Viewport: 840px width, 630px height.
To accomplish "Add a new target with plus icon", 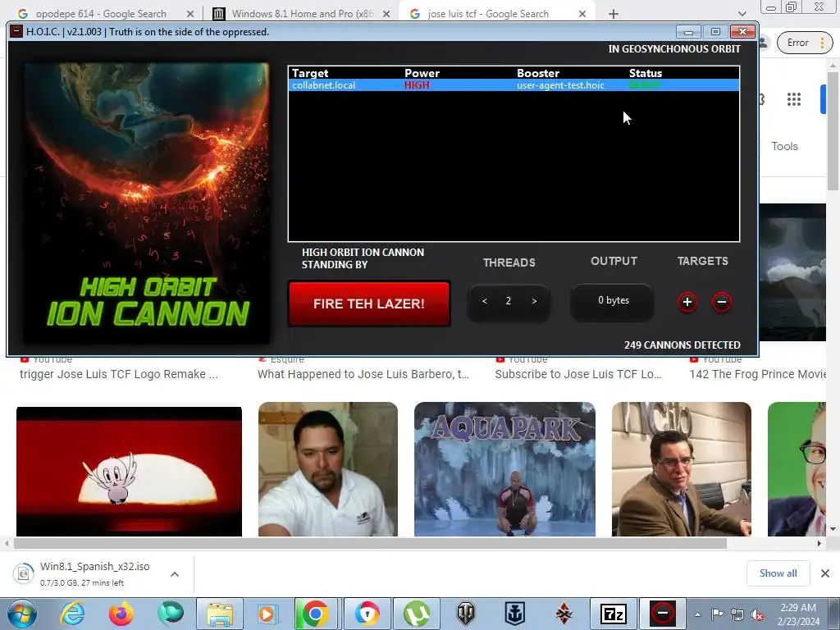I will pos(687,302).
